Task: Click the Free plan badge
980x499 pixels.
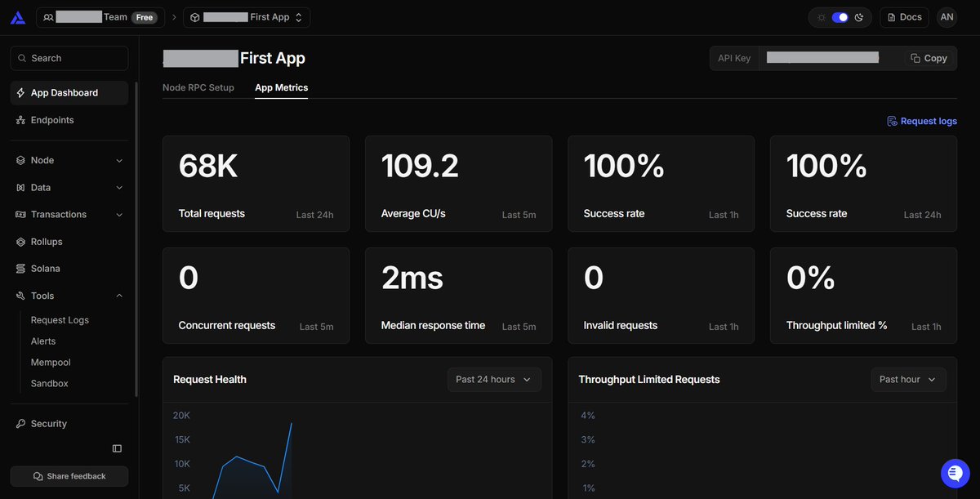Action: tap(145, 17)
